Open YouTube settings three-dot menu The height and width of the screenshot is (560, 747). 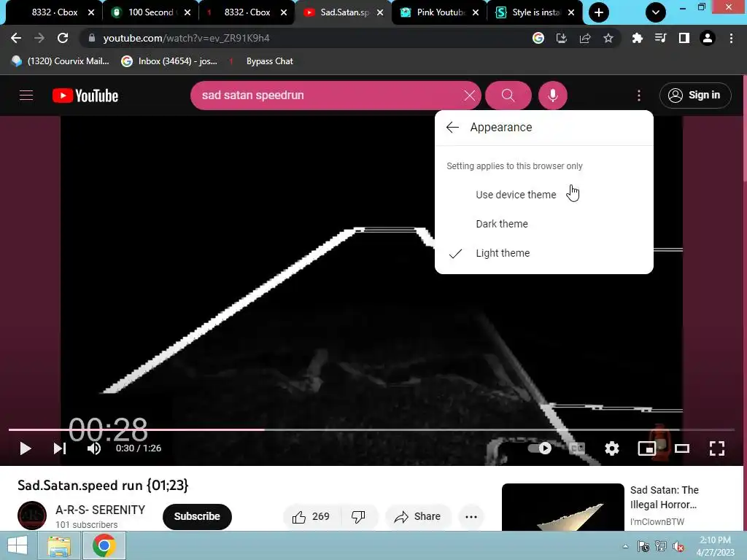click(x=639, y=96)
